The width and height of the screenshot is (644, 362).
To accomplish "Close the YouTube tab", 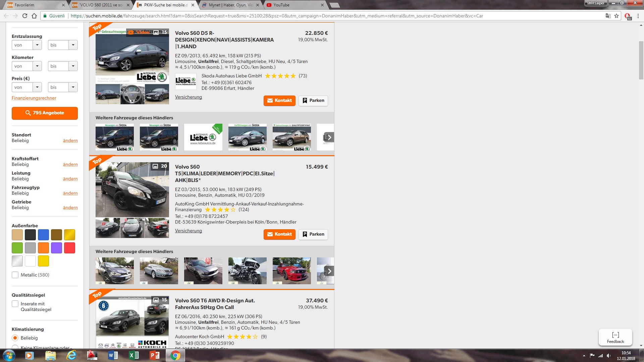I will point(322,5).
